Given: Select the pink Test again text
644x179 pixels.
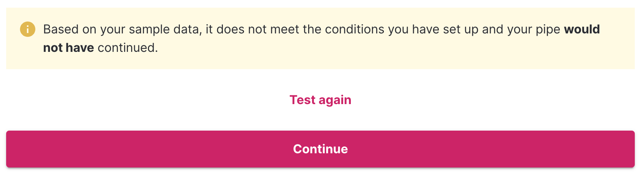Looking at the screenshot, I should pos(320,100).
